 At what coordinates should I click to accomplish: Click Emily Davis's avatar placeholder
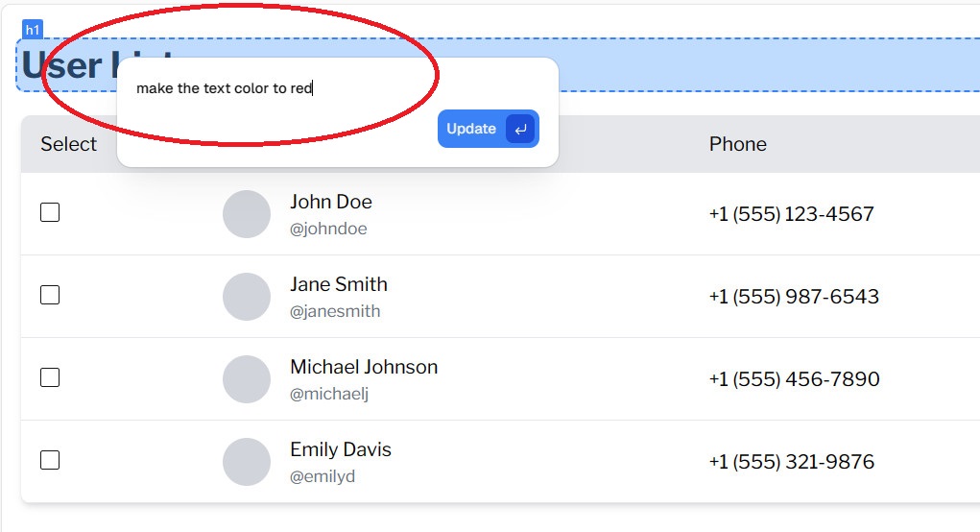pos(247,461)
